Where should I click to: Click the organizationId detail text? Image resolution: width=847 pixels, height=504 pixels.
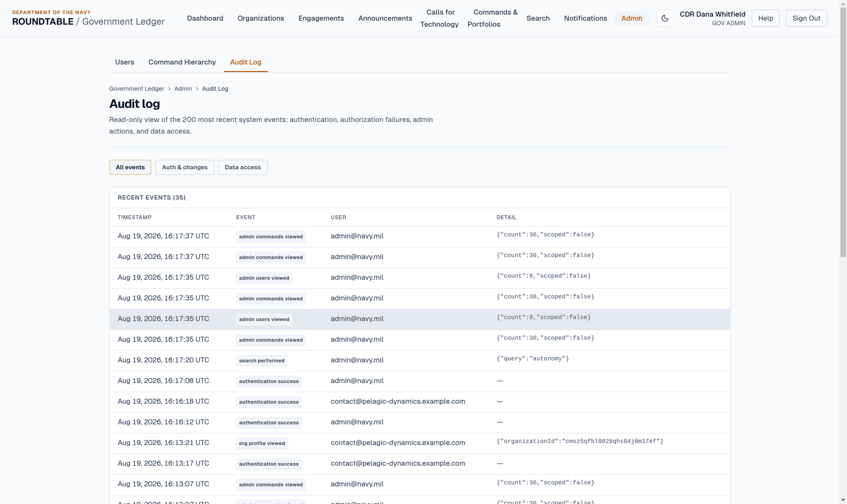tap(580, 441)
